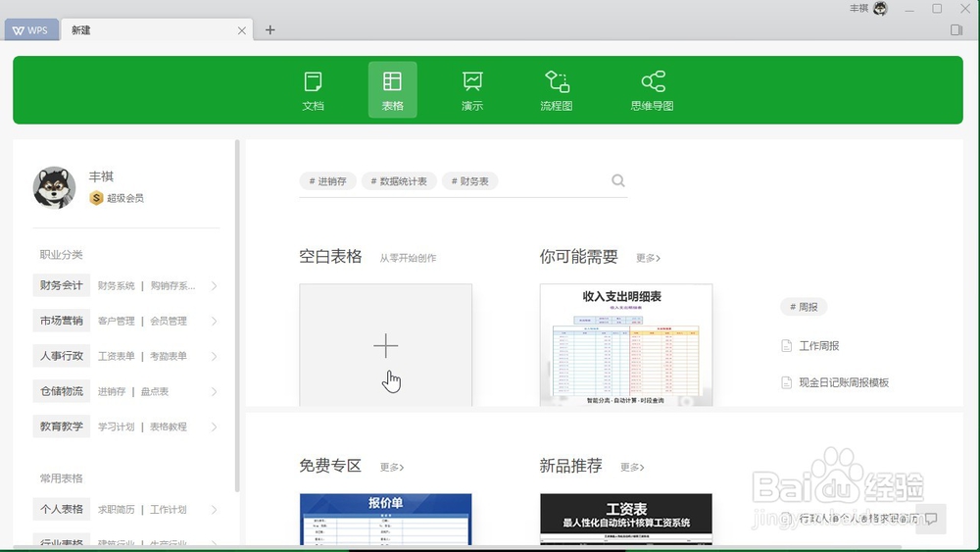This screenshot has width=980, height=552.
Task: Open the 财务系统 subcategory
Action: pyautogui.click(x=117, y=285)
